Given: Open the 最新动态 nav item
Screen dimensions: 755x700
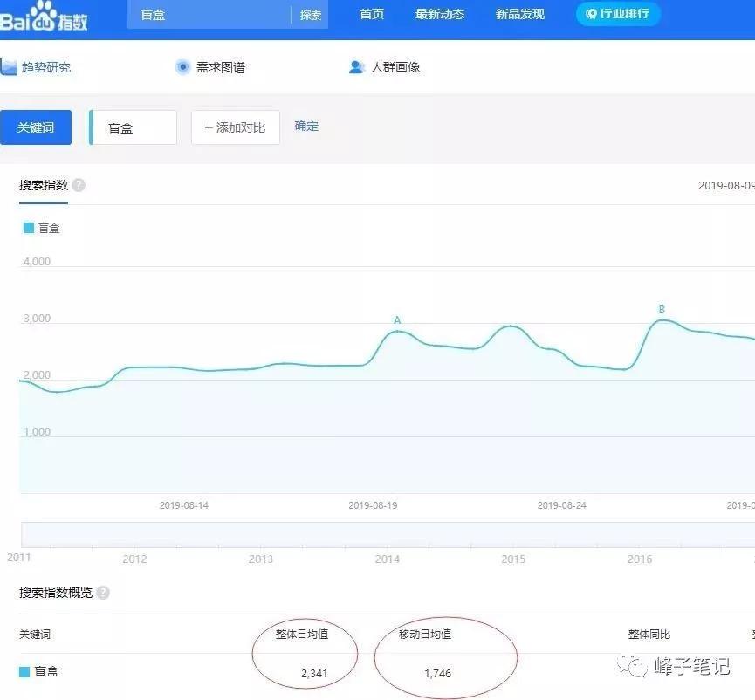Looking at the screenshot, I should click(x=440, y=14).
